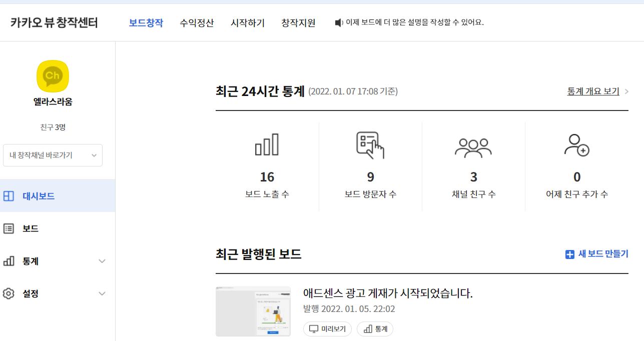The image size is (644, 341).
Task: Click the 어제 친구 추가 수 label
Action: tap(577, 194)
